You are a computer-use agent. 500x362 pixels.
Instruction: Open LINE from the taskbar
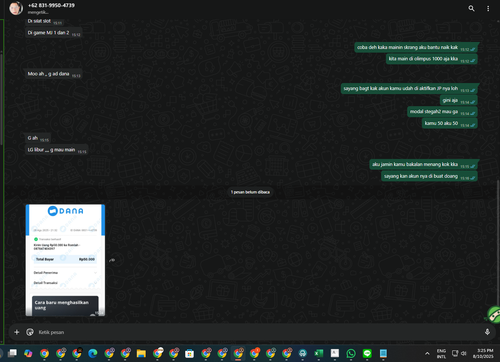(x=367, y=353)
